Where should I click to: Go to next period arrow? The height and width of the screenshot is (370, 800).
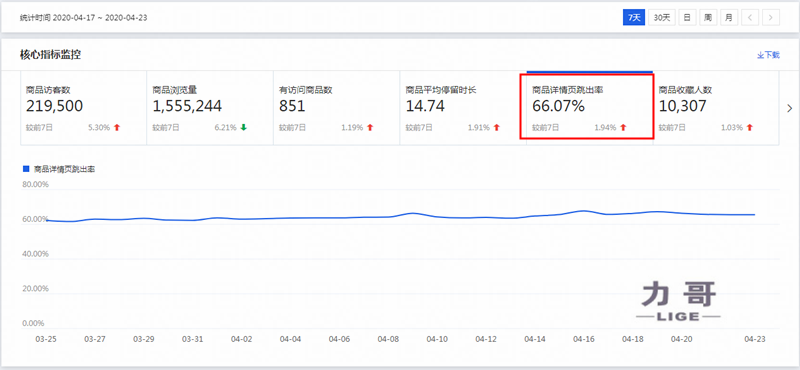tap(771, 17)
